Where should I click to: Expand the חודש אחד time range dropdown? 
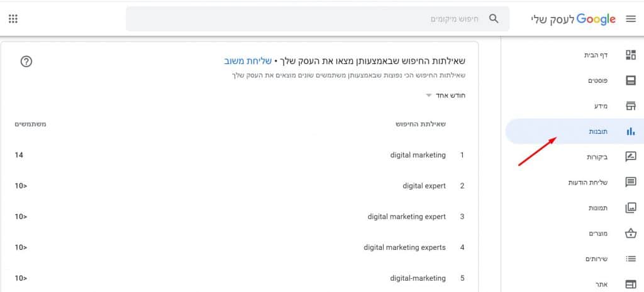[x=446, y=95]
